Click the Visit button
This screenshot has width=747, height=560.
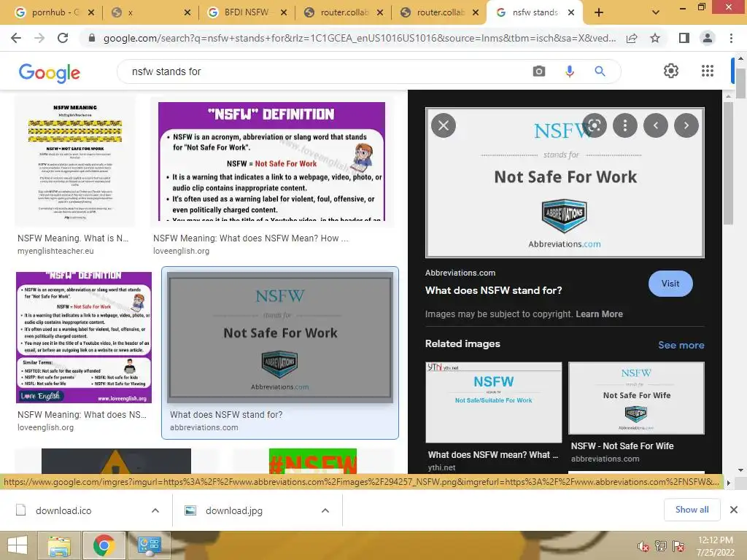coord(670,284)
